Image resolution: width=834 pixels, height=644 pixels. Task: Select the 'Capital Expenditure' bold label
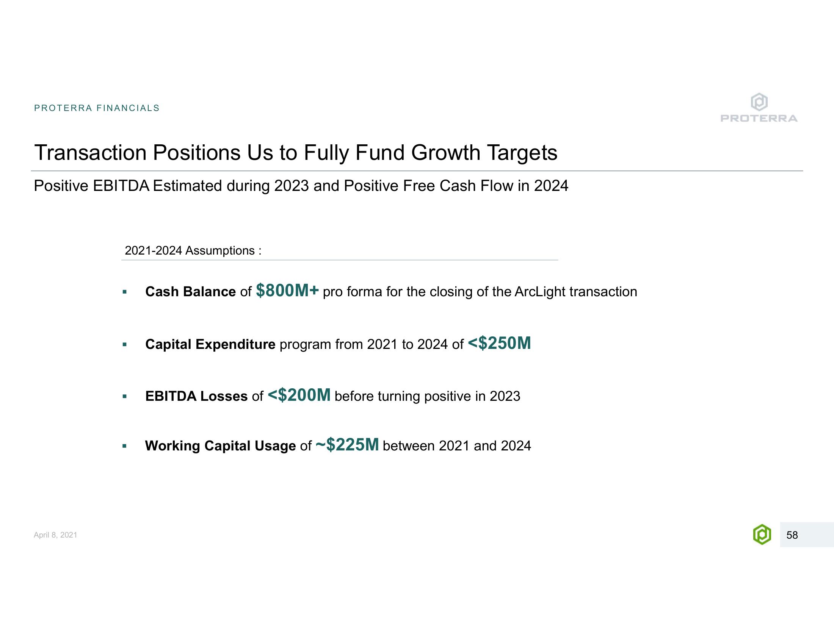coord(210,344)
